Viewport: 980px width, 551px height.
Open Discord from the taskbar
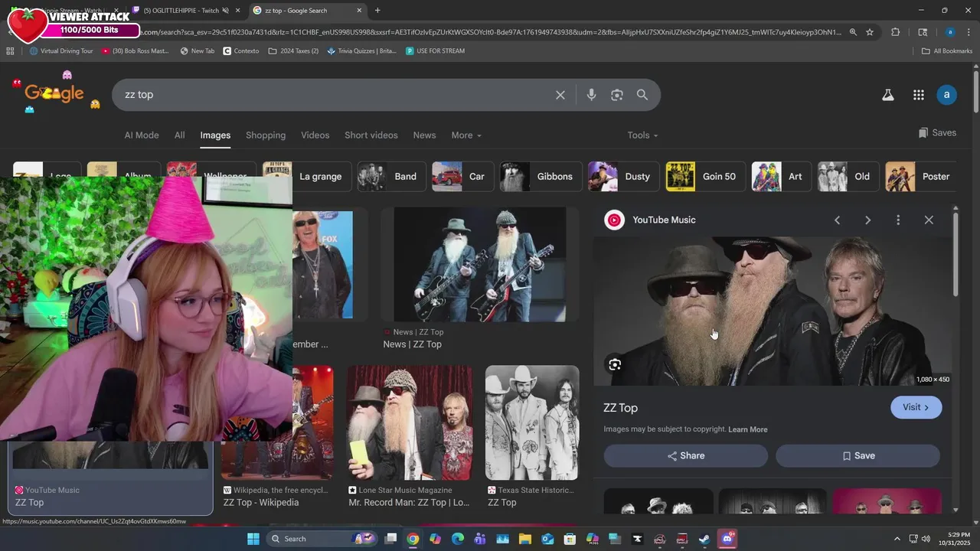point(727,539)
